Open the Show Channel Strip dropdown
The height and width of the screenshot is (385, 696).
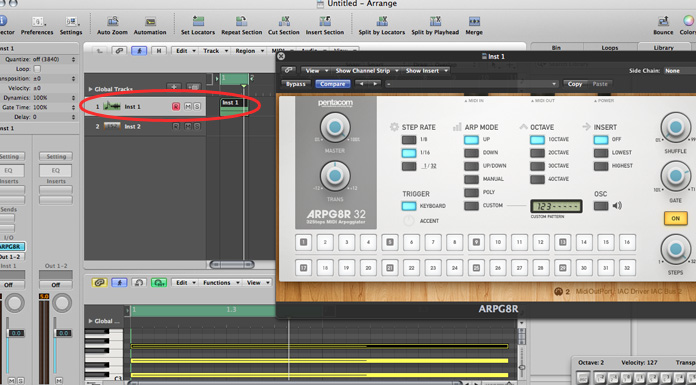pyautogui.click(x=366, y=71)
